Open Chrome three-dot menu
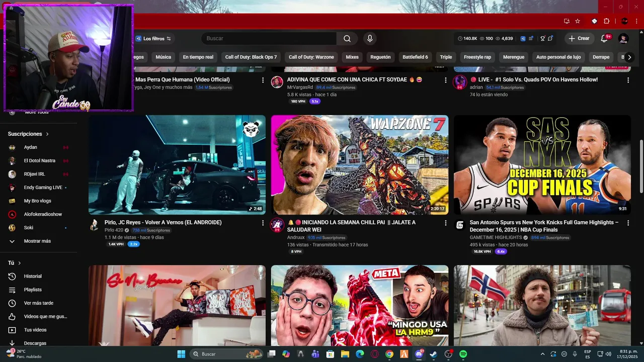Screen dimensions: 644x362 [636, 21]
